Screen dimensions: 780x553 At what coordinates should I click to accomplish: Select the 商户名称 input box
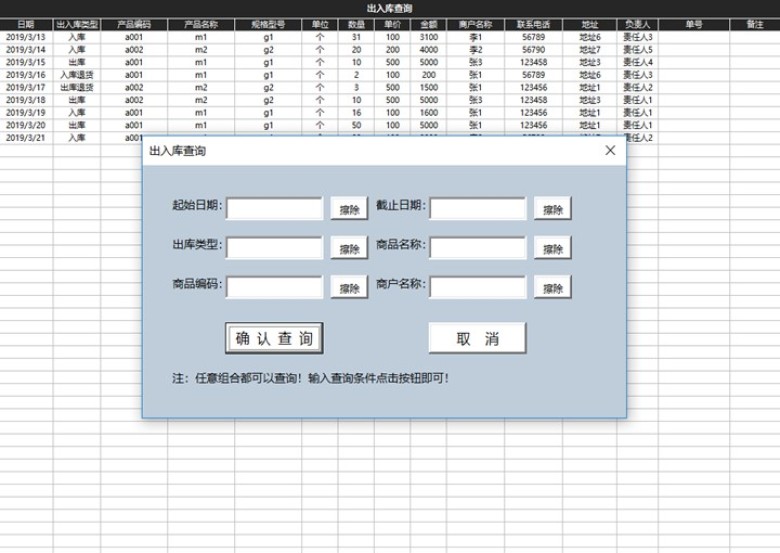pos(478,287)
